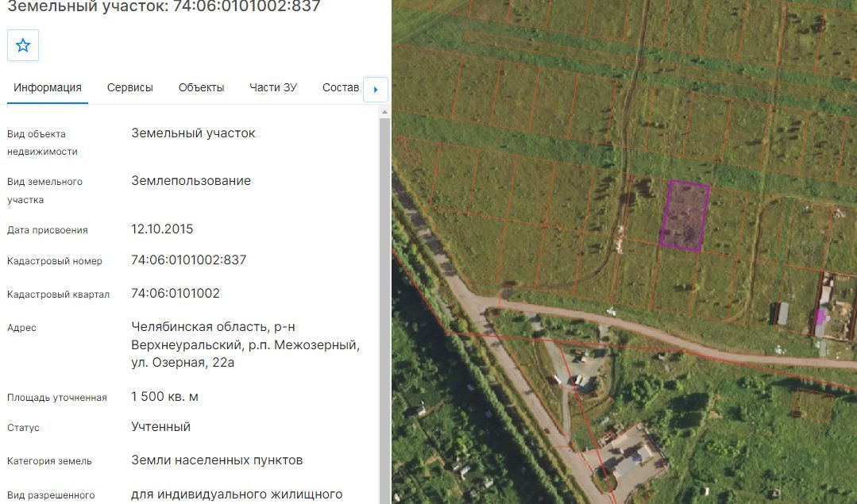Click the label Дата присвоения
The height and width of the screenshot is (504, 857).
pyautogui.click(x=48, y=230)
